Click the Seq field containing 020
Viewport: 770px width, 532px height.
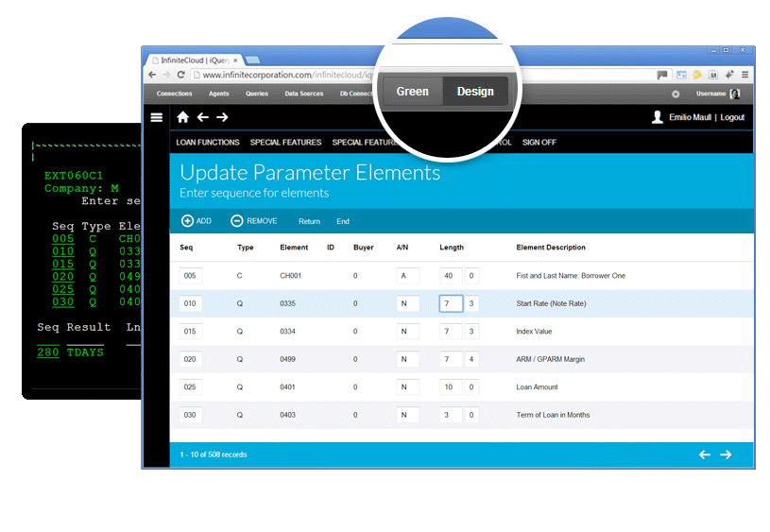(x=191, y=359)
